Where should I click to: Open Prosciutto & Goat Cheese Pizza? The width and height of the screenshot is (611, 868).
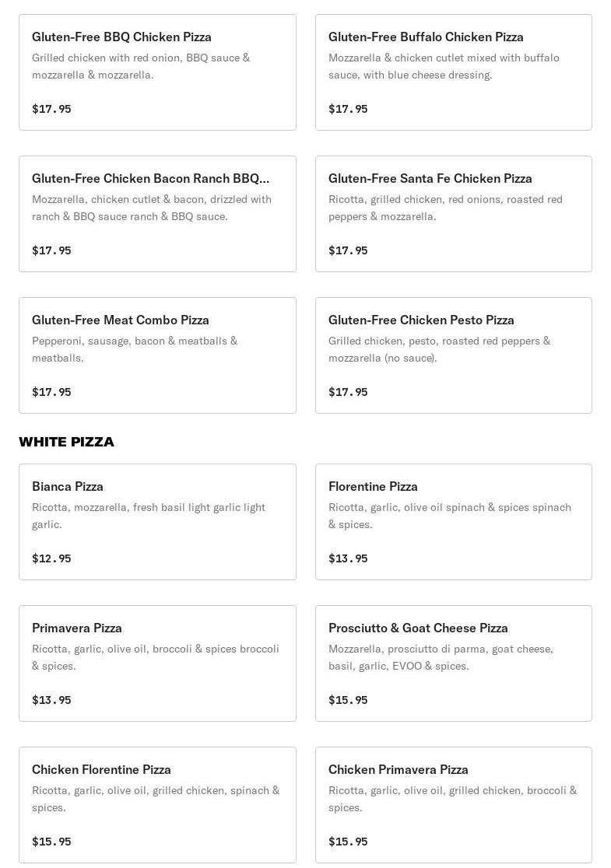[x=453, y=663]
